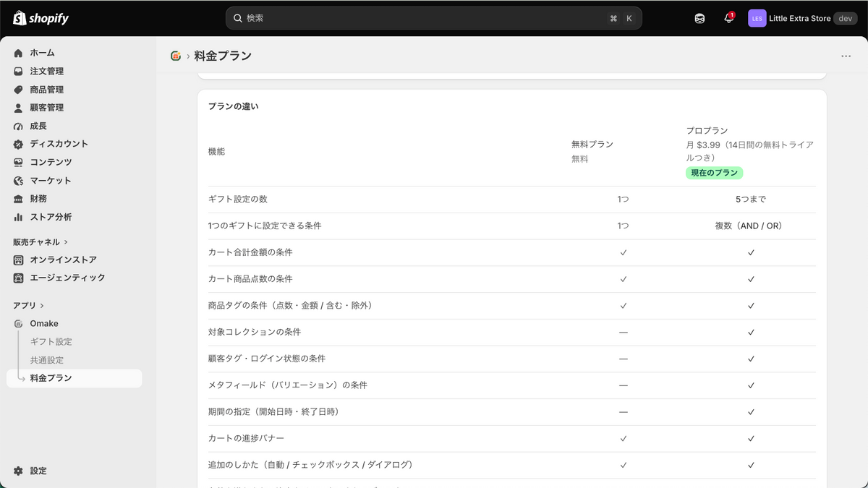868x488 pixels.
Task: Click the ギフト設定の数 row label
Action: point(238,200)
